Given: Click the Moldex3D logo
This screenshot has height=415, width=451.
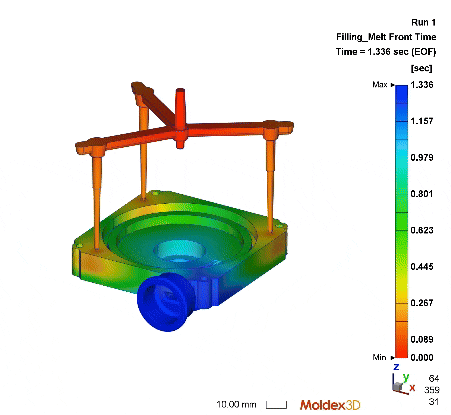Looking at the screenshot, I should pyautogui.click(x=330, y=405).
